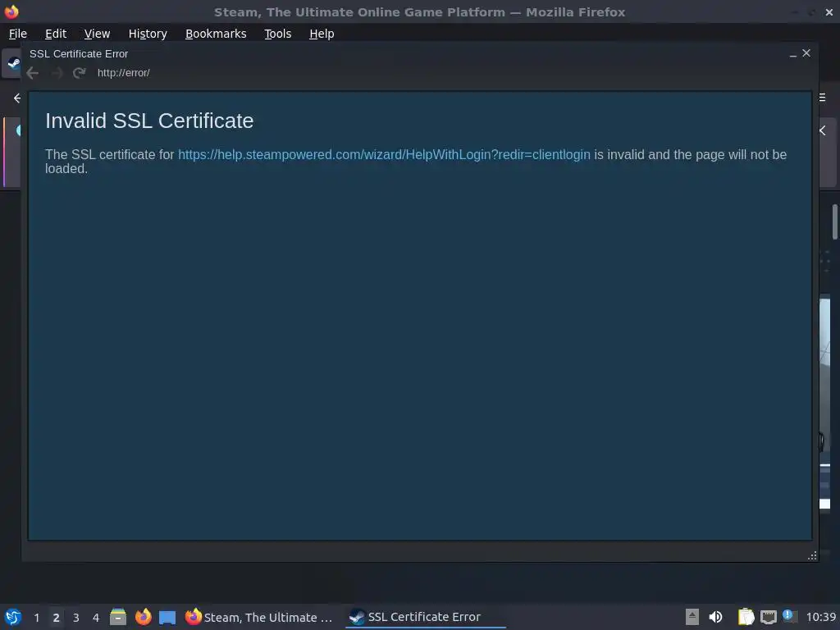Screen dimensions: 840x630
Task: Open the Tools menu in Firefox
Action: (x=277, y=34)
